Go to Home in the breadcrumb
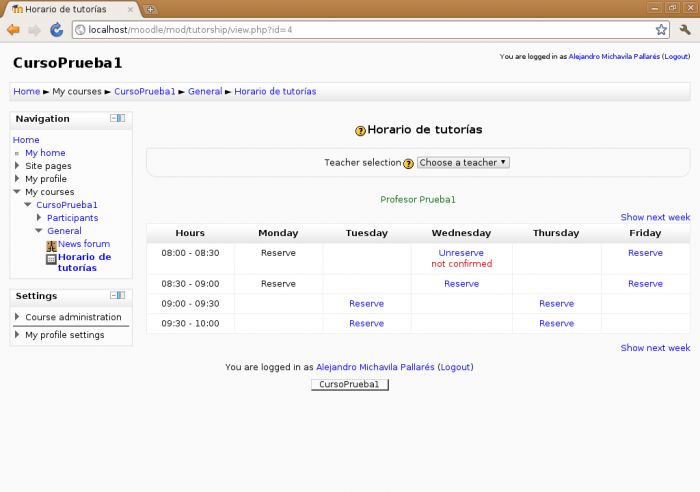This screenshot has width=700, height=492. (27, 91)
